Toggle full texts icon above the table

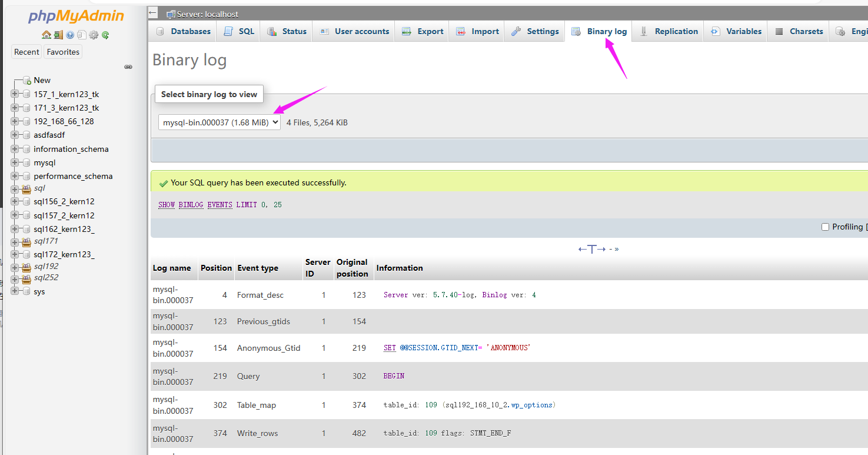(591, 249)
